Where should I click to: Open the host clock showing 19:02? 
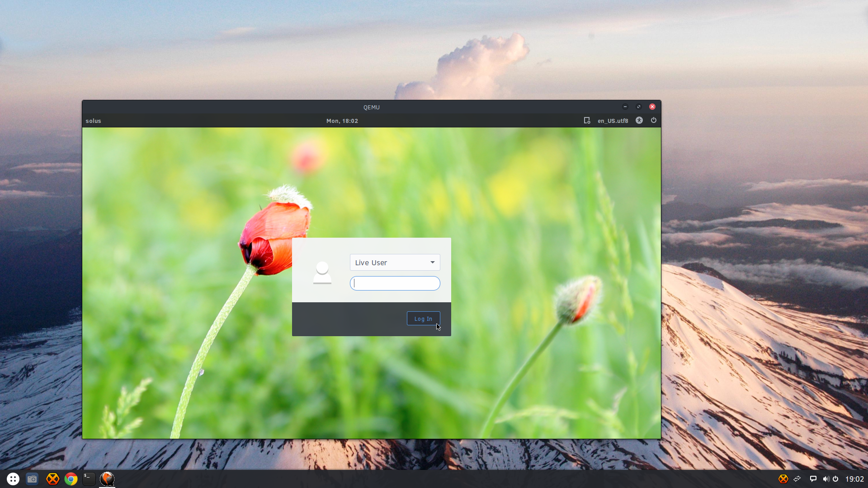point(854,479)
